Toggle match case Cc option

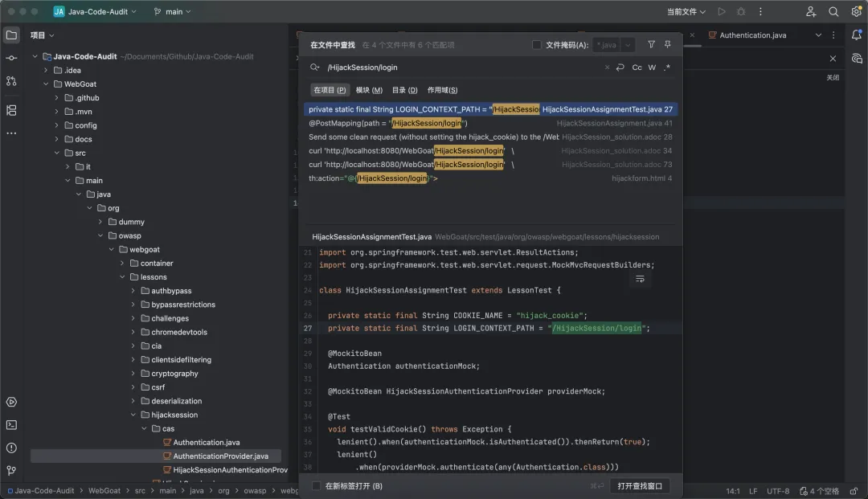point(637,67)
